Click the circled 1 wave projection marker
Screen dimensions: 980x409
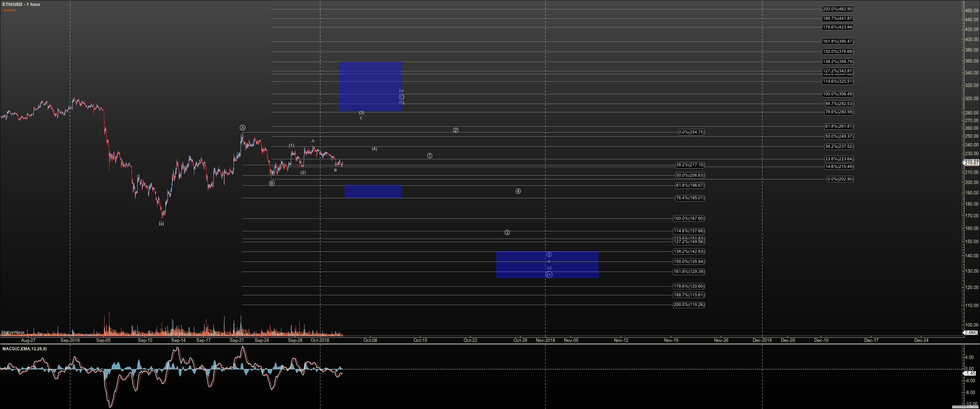(430, 156)
